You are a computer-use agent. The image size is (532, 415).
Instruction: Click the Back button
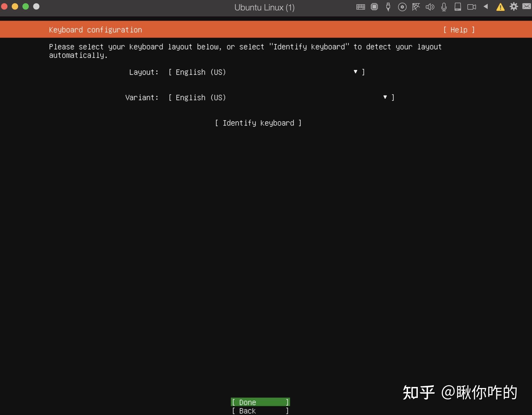(x=260, y=411)
